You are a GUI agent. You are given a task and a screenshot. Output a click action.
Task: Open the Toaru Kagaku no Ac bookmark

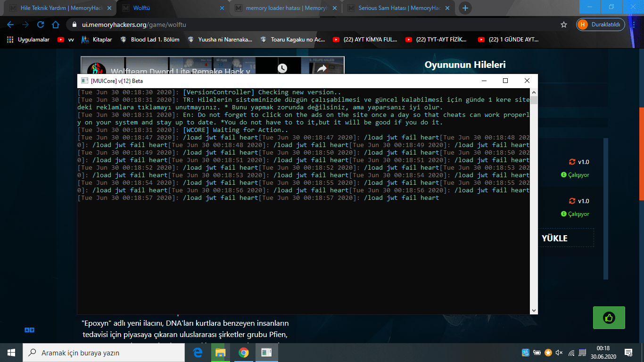tap(292, 40)
